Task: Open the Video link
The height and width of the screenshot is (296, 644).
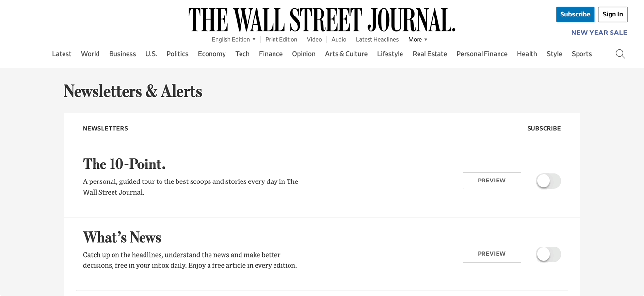Action: point(314,40)
